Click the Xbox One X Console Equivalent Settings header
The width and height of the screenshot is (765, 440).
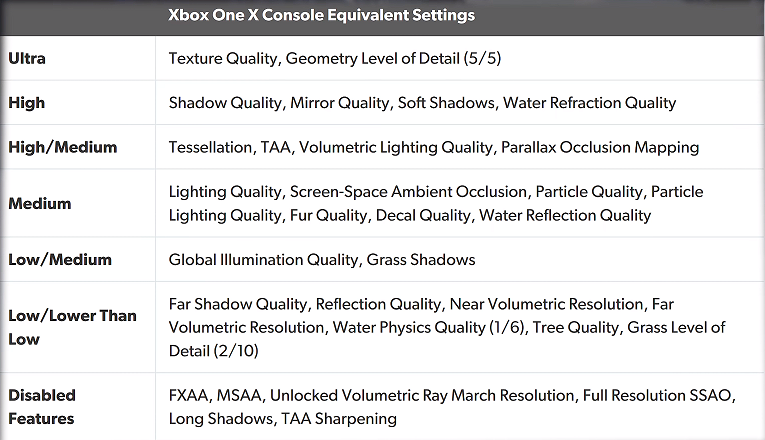pyautogui.click(x=321, y=15)
